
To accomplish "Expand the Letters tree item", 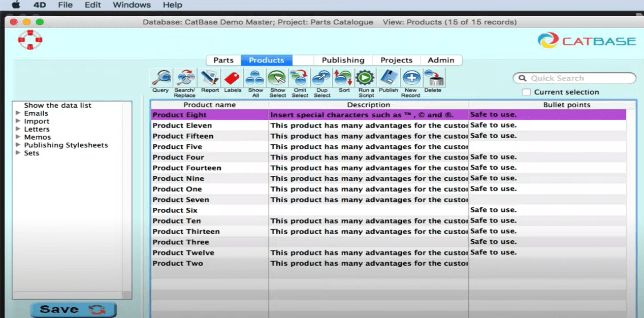I will pyautogui.click(x=18, y=129).
